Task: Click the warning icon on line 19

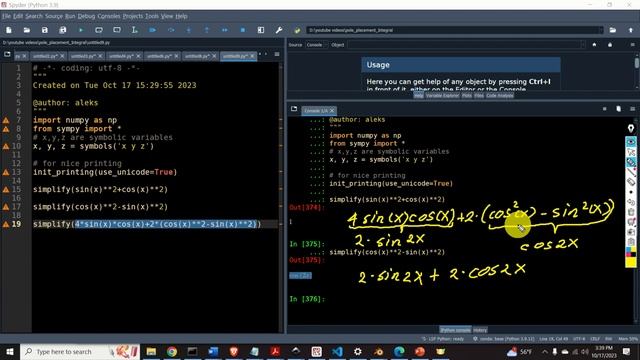Action: 6,224
